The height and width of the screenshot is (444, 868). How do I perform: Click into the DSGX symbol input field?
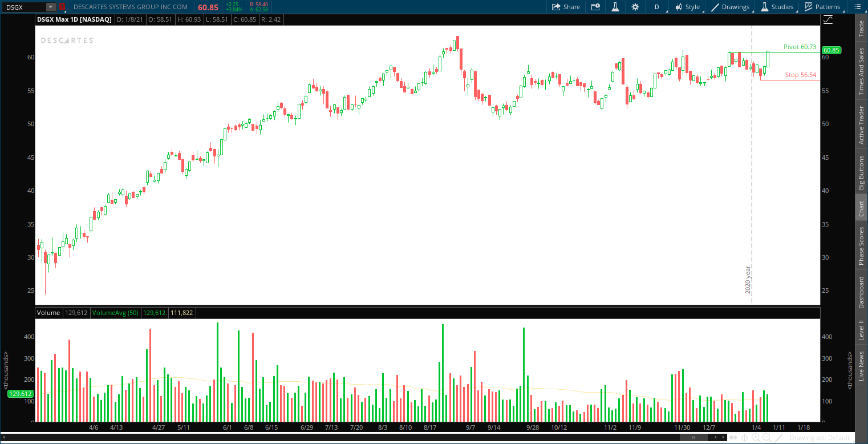pyautogui.click(x=24, y=7)
